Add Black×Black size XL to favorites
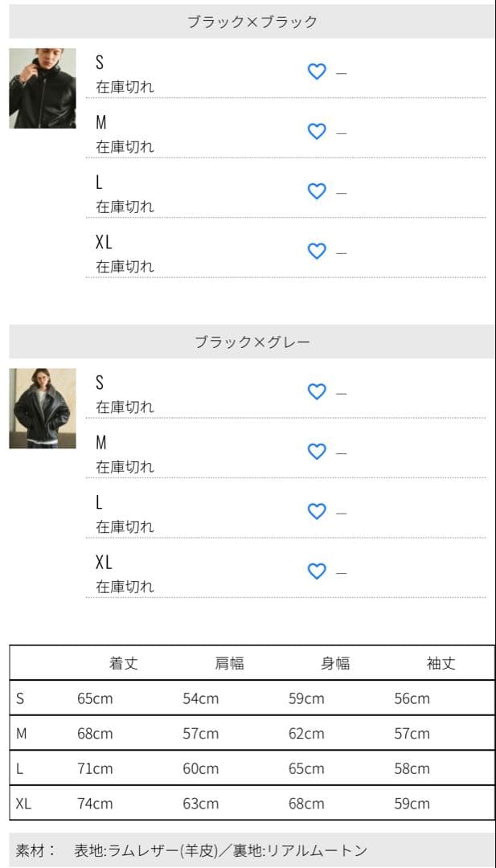This screenshot has width=496, height=868. [x=317, y=251]
